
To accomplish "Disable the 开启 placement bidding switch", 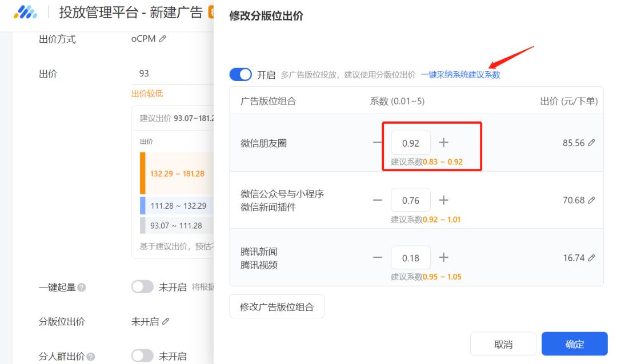I will tap(241, 74).
